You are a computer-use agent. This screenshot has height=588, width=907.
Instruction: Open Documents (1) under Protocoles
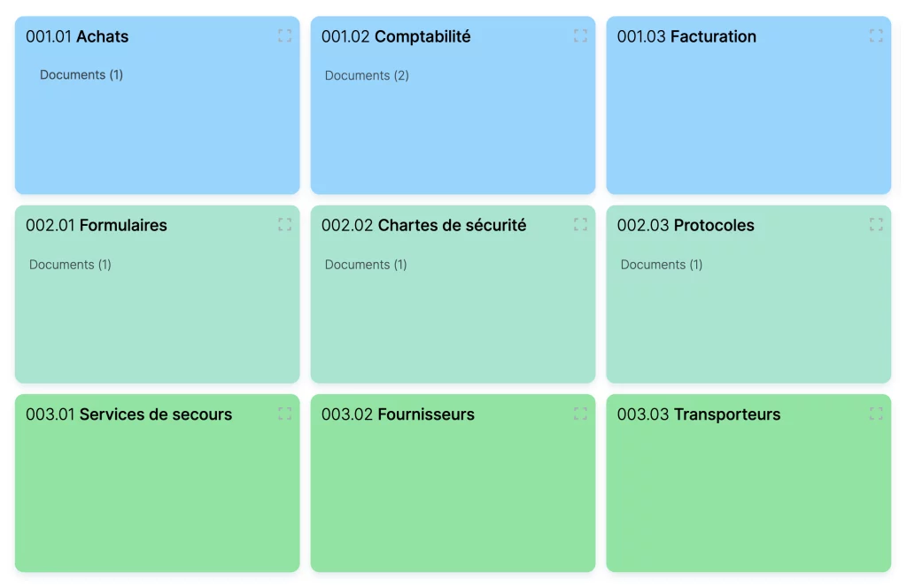tap(662, 264)
